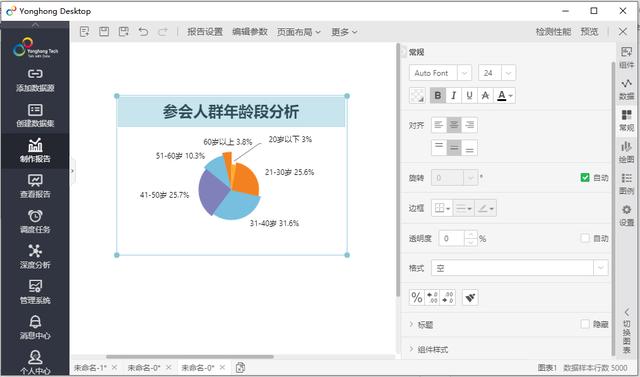Decrease decimal places

click(448, 297)
